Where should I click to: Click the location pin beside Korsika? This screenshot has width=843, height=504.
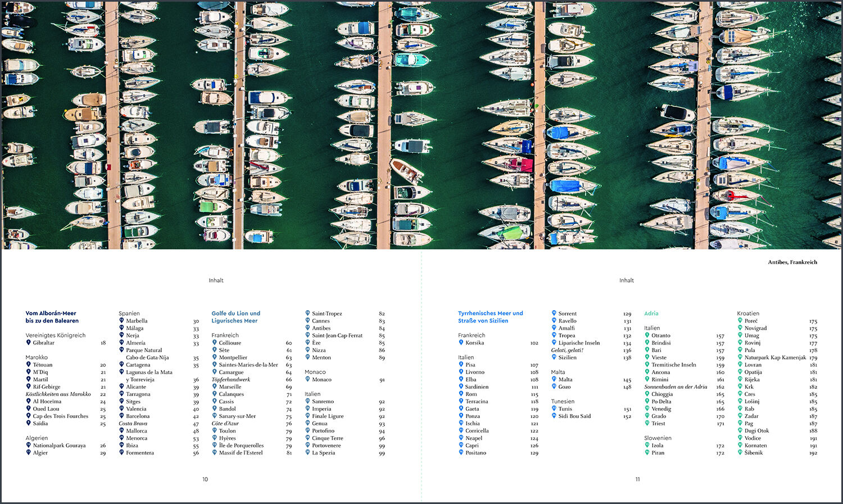pos(461,342)
